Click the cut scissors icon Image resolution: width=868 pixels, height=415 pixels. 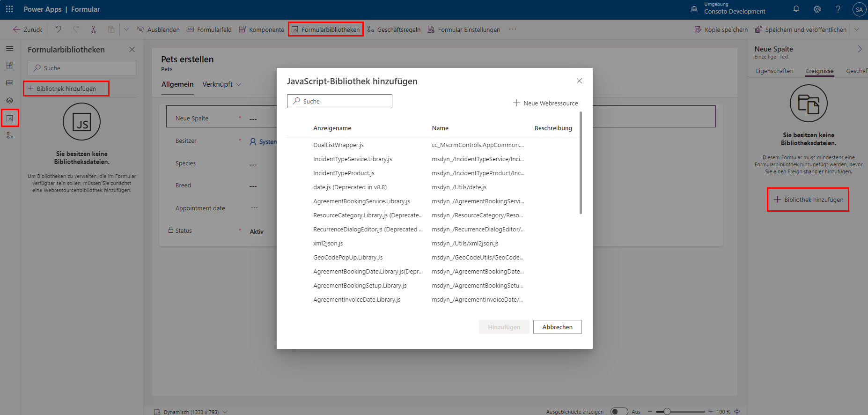click(x=94, y=29)
